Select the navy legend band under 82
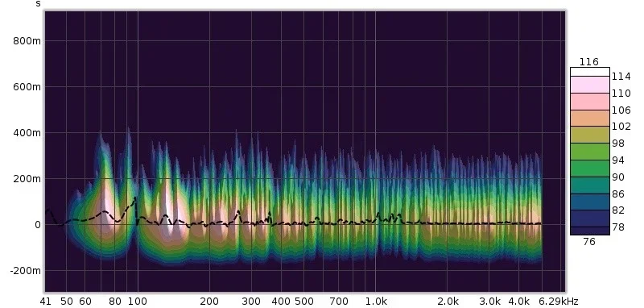The width and height of the screenshot is (644, 308). click(590, 219)
